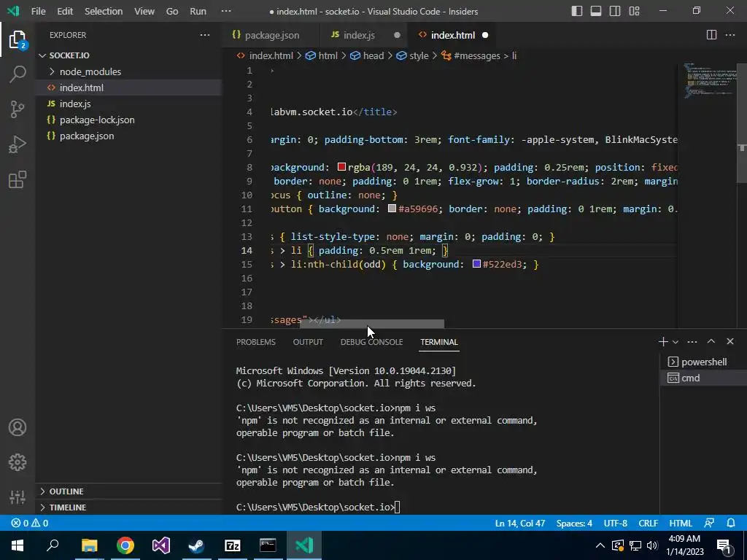Toggle the panel layout icon
Screen dimensions: 747x560
(595, 11)
